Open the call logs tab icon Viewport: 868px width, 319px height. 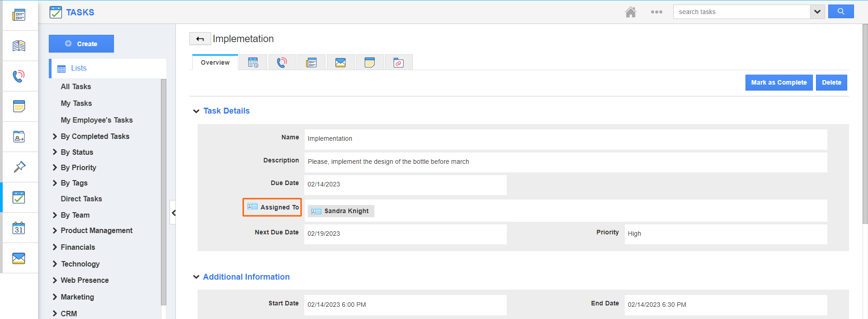point(282,62)
